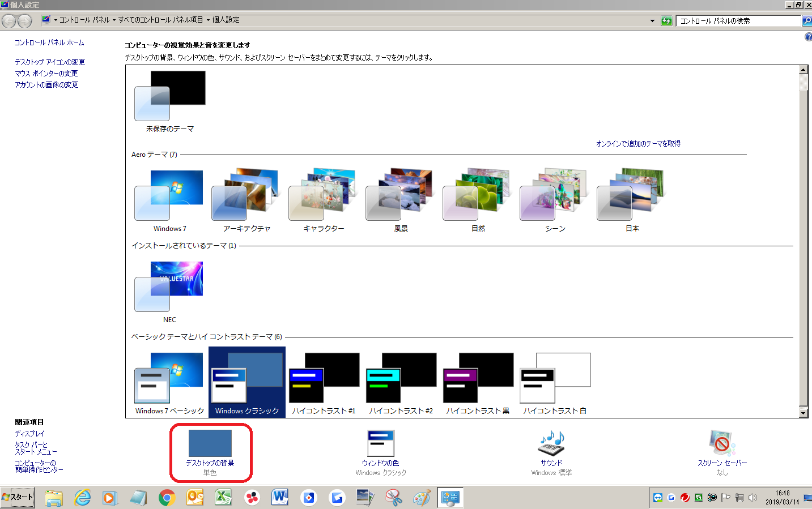Open オンラインで追加のテーマを取得 link

[x=638, y=144]
